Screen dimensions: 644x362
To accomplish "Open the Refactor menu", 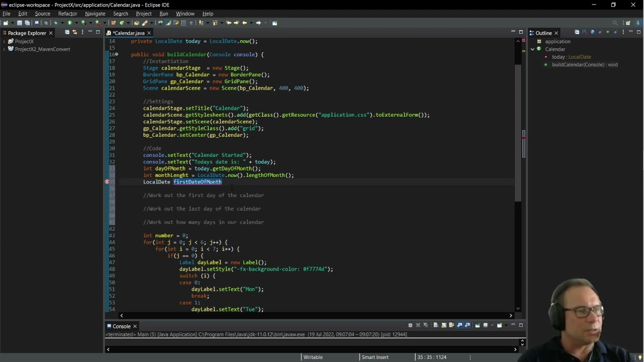I will [67, 14].
